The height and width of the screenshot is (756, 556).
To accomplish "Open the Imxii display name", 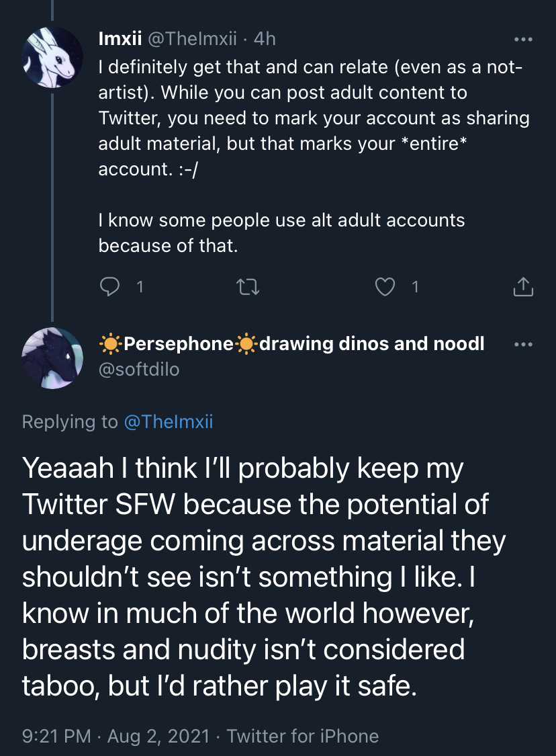I will tap(120, 38).
